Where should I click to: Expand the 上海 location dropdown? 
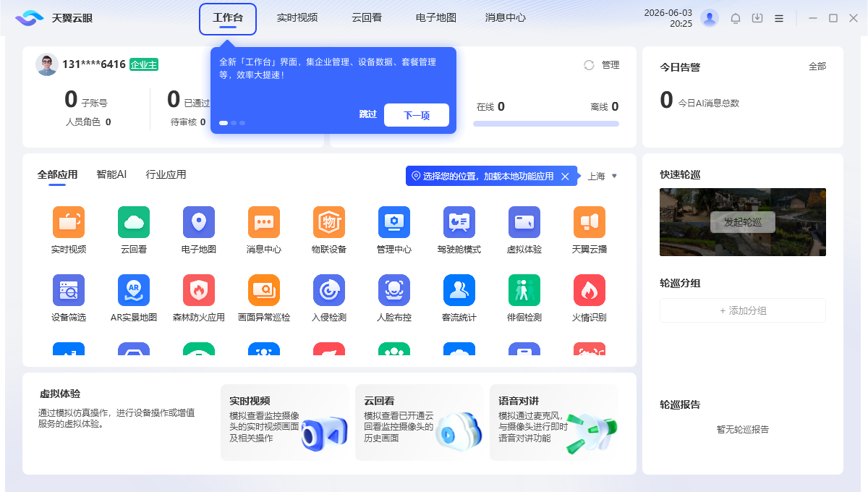[x=603, y=176]
